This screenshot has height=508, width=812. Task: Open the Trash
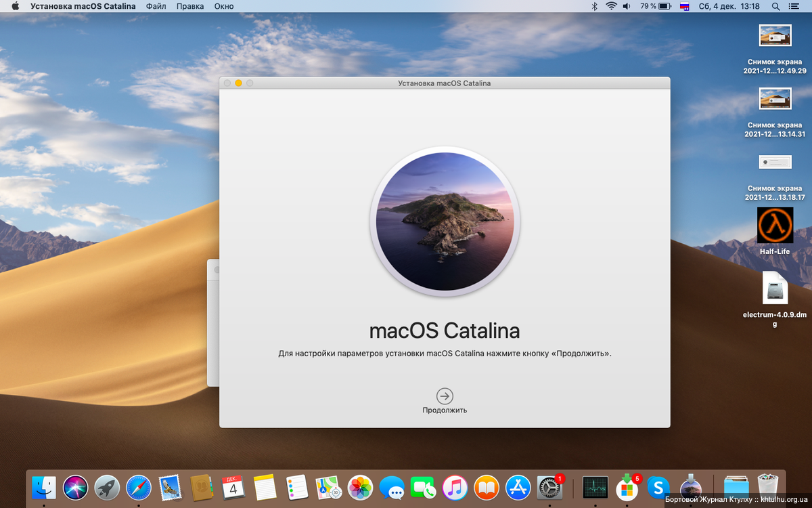[x=767, y=486]
